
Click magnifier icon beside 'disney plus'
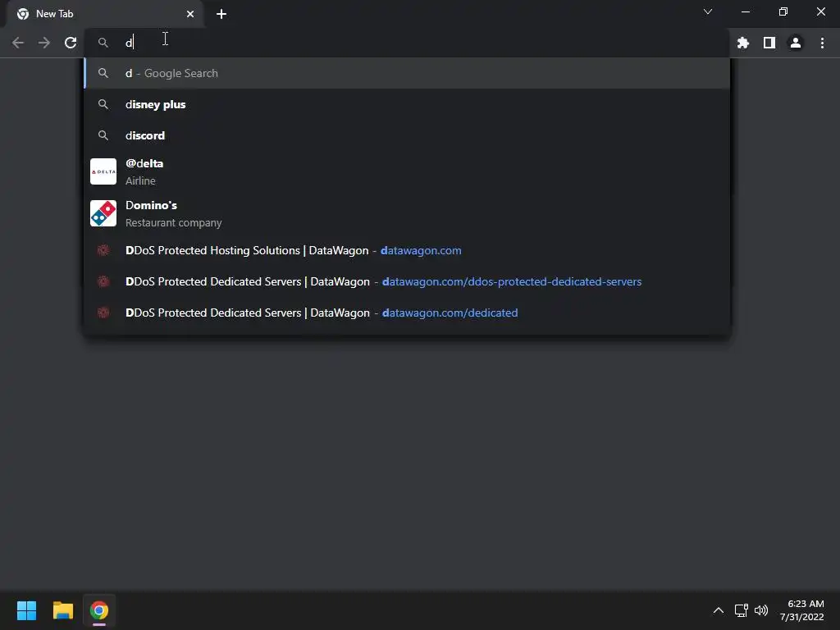[x=103, y=104]
